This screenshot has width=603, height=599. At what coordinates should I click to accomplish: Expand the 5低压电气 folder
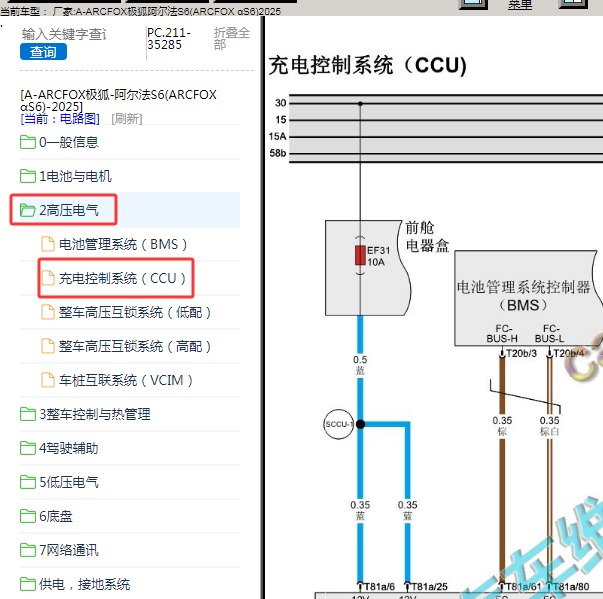click(x=68, y=482)
